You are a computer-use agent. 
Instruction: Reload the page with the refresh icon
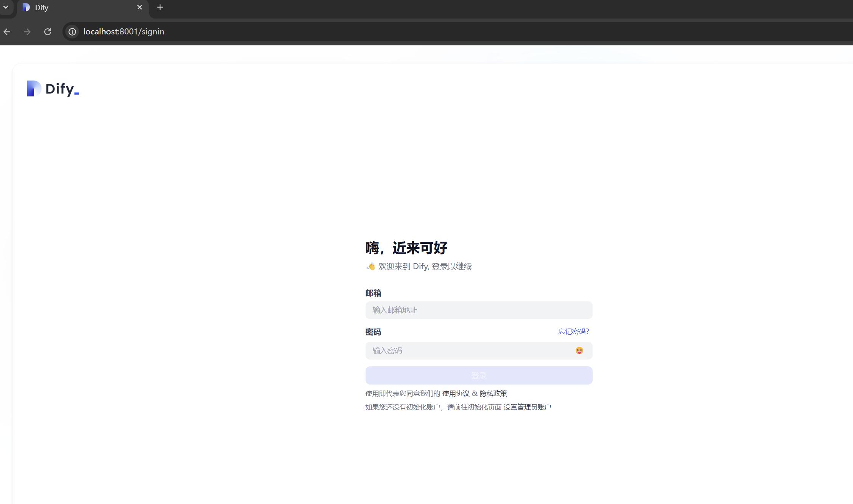coord(48,32)
